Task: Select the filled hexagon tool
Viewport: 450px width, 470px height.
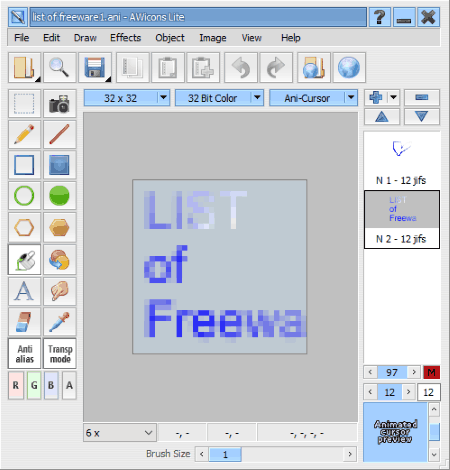Action: click(60, 227)
